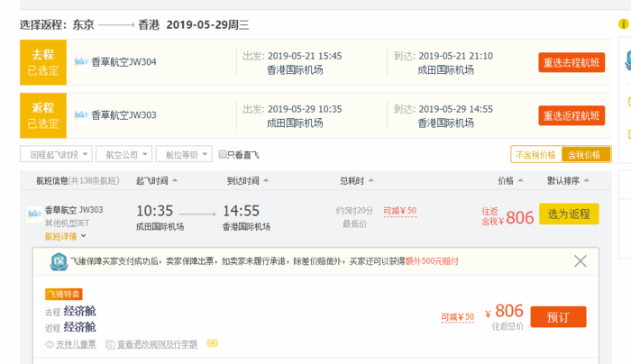
Task: Close the Fliggy guarantee notice
Action: [580, 261]
